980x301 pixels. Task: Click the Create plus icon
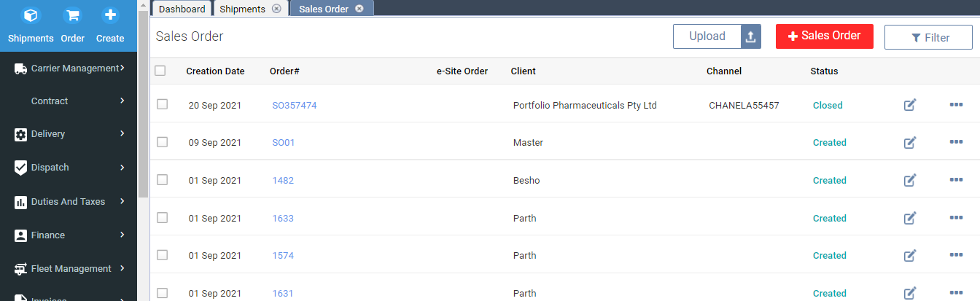pyautogui.click(x=110, y=15)
